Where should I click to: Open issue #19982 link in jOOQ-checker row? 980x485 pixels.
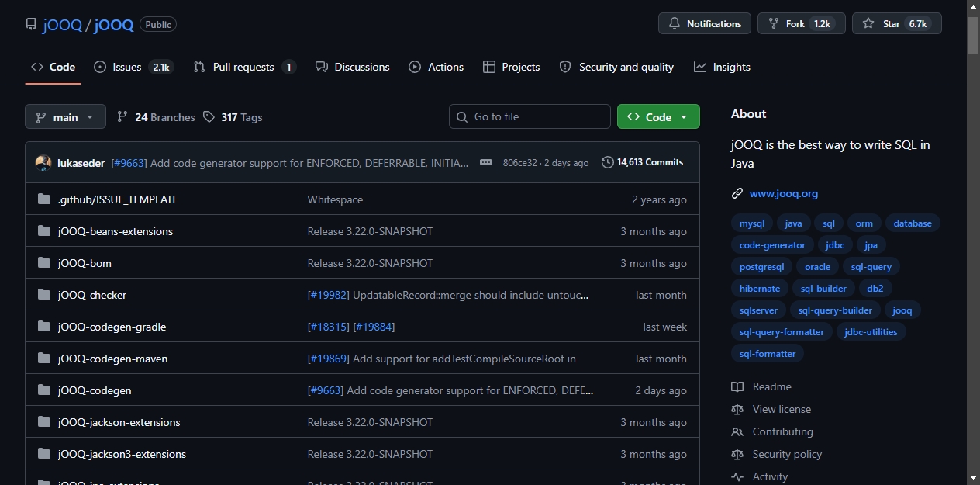(329, 295)
